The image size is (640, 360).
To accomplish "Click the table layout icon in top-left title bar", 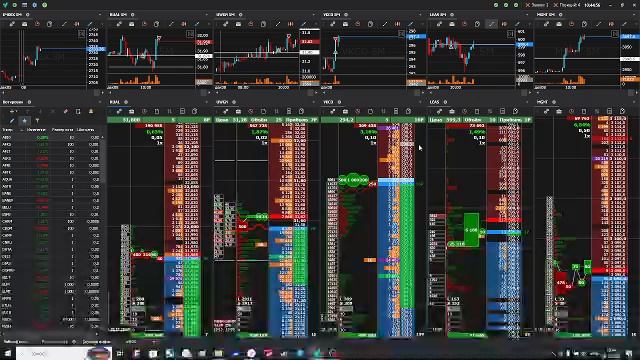I will coord(24,5).
